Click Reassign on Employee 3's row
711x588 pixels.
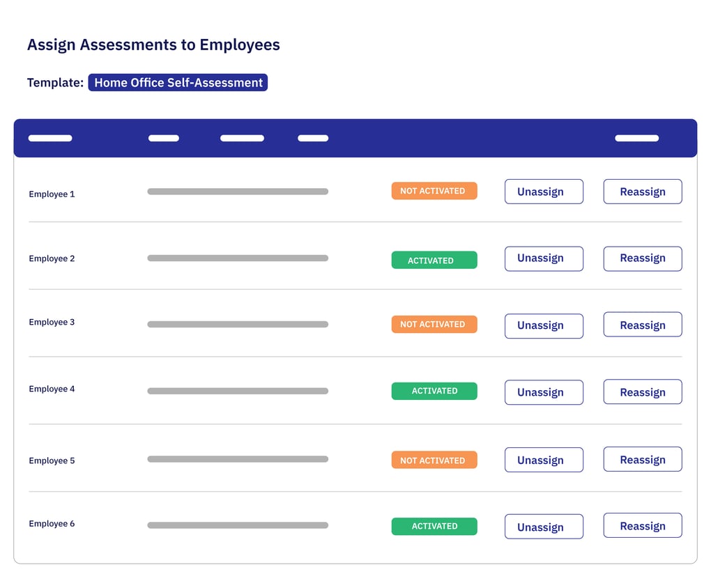(x=642, y=324)
